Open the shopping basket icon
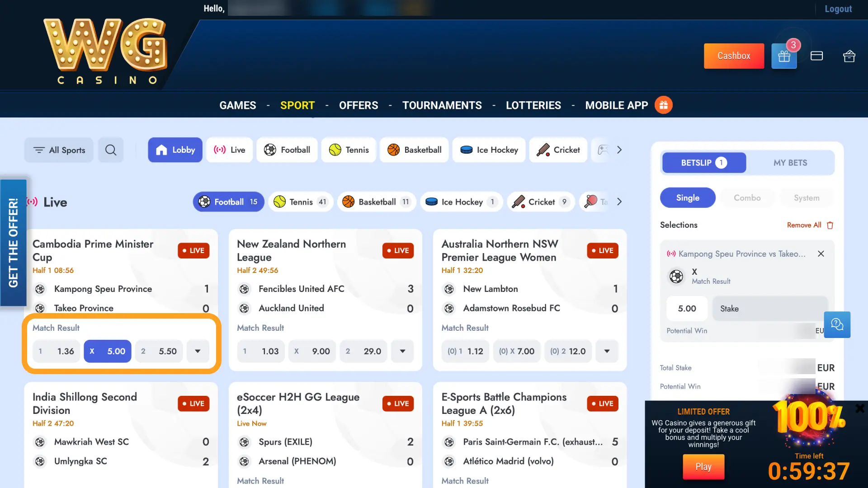The image size is (868, 488). click(849, 56)
